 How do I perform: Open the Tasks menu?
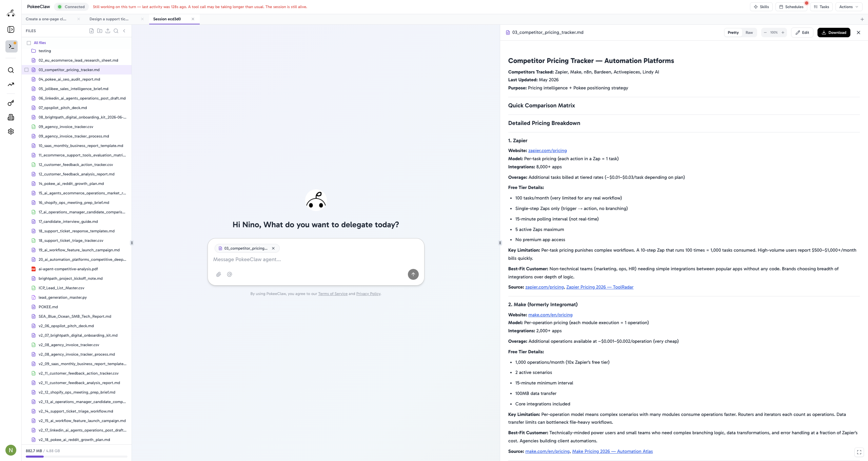821,7
